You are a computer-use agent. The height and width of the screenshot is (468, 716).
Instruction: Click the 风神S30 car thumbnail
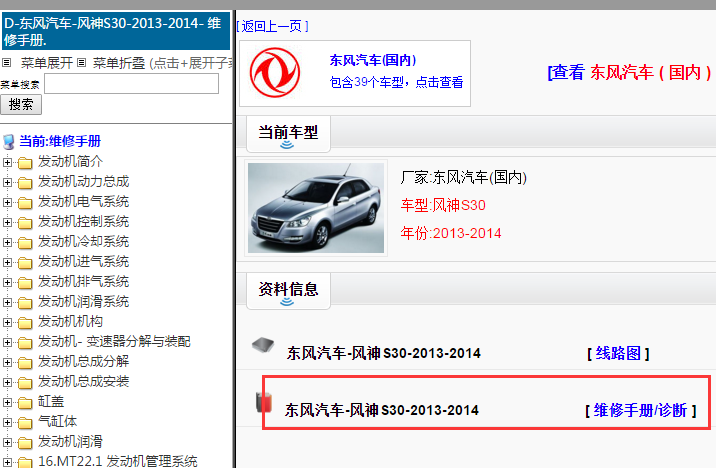pyautogui.click(x=316, y=208)
